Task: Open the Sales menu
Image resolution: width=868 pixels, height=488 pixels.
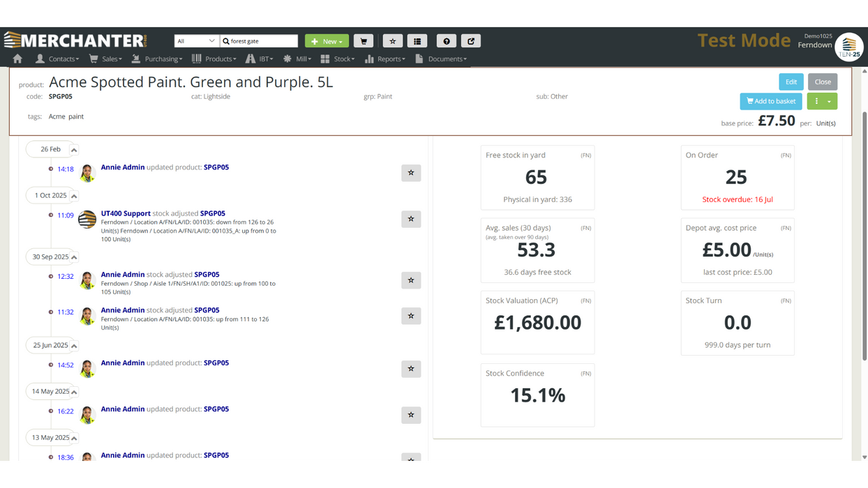Action: click(x=105, y=59)
